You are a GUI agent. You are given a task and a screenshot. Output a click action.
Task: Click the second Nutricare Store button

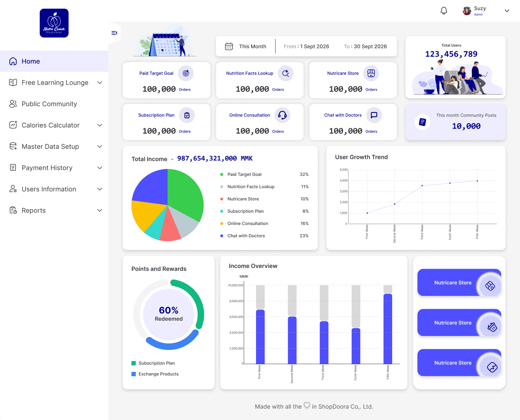[x=459, y=323]
